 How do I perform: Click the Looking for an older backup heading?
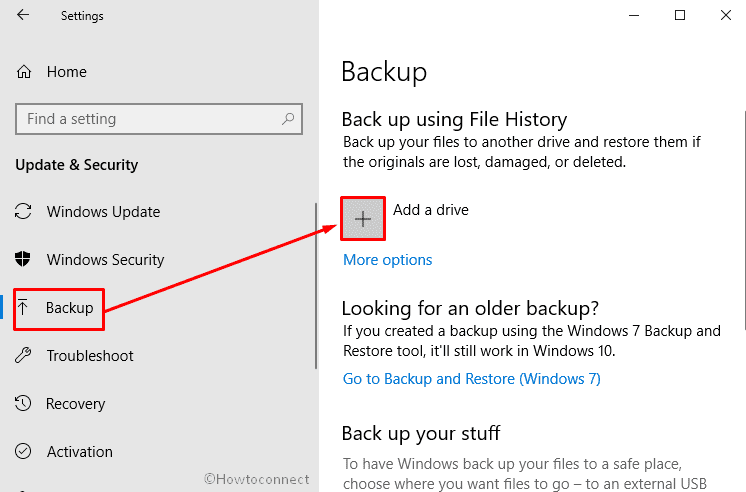[470, 308]
